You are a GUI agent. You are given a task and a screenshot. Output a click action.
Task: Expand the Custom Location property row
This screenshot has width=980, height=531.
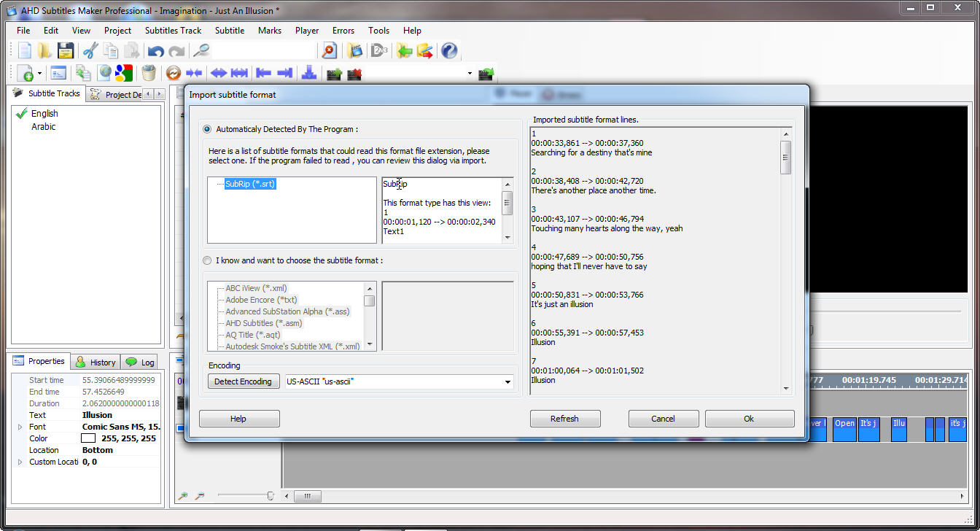pos(20,462)
